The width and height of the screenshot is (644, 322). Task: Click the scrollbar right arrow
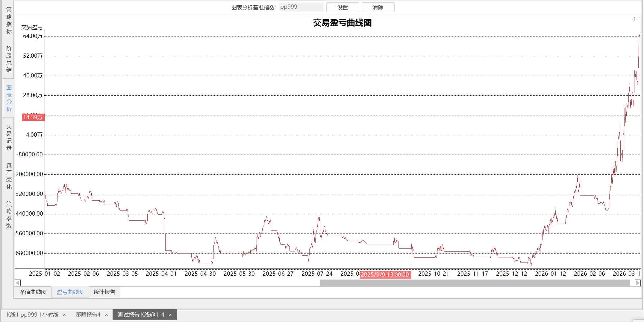tap(637, 283)
